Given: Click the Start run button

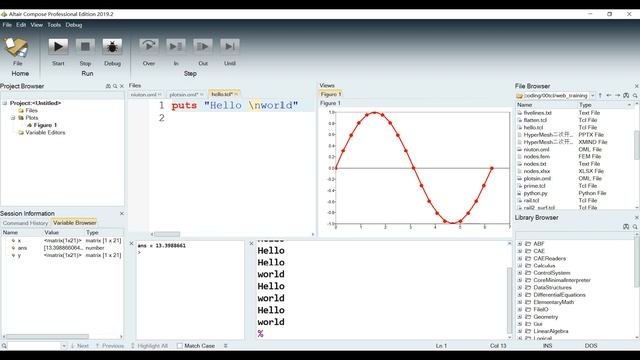Looking at the screenshot, I should [58, 47].
